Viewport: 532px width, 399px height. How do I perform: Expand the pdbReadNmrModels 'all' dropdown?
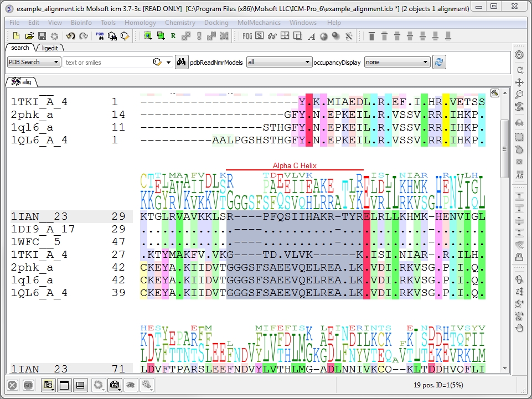(279, 62)
